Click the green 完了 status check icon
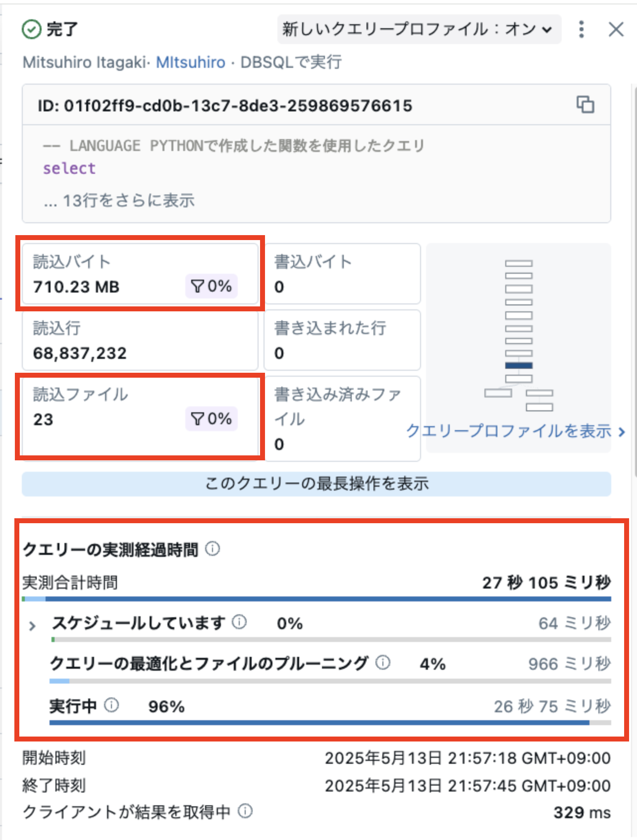The height and width of the screenshot is (840, 637). click(x=31, y=30)
